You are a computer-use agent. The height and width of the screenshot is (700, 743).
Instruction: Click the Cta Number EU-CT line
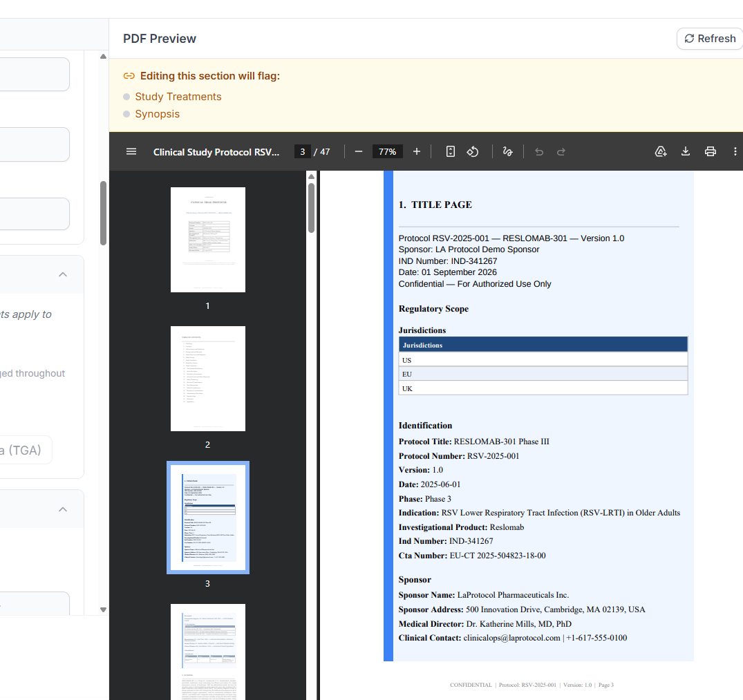coord(472,556)
